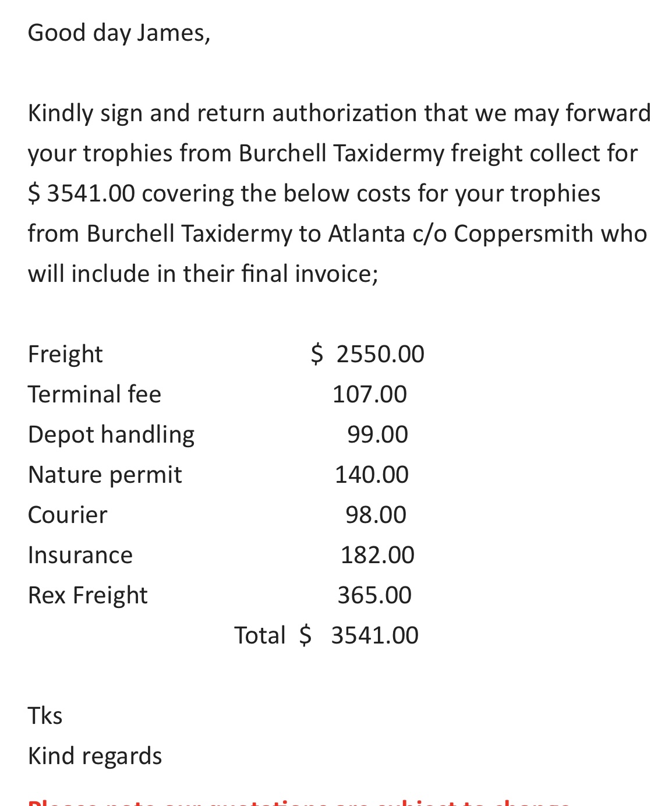Click the total amount 3541.00 below the cost list
The height and width of the screenshot is (806, 672).
[374, 635]
